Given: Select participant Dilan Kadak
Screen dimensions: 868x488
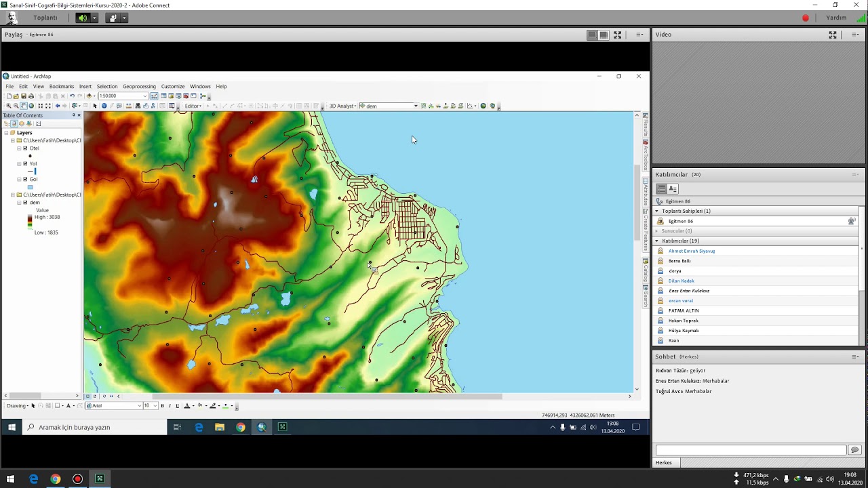Looking at the screenshot, I should (x=682, y=281).
